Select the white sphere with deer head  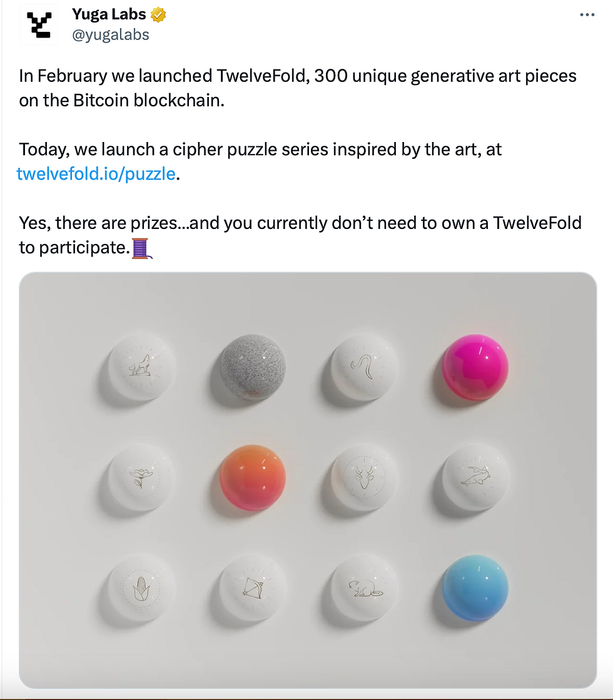pyautogui.click(x=364, y=478)
